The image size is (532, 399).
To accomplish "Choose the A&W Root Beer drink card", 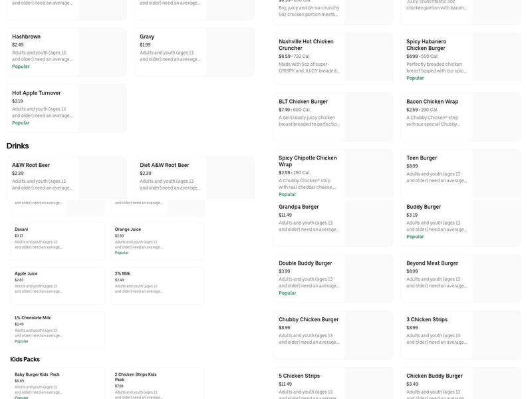I will tap(66, 178).
